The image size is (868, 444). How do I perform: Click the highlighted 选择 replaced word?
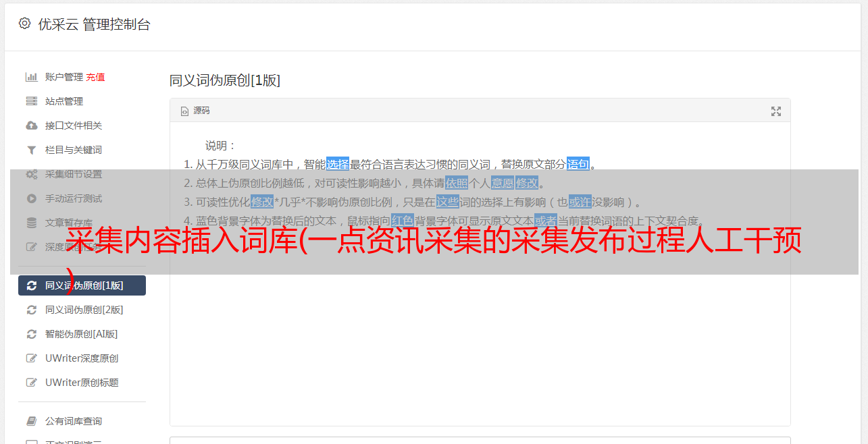point(338,164)
